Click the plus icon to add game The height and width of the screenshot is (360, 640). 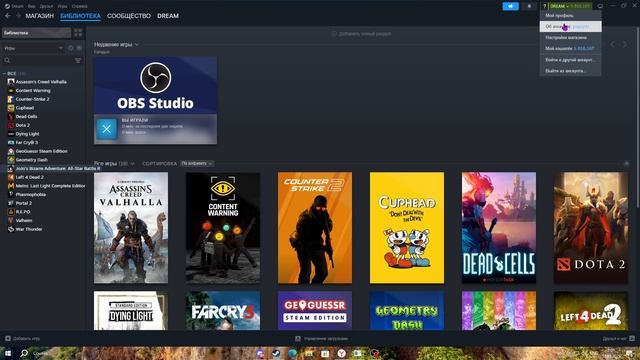pyautogui.click(x=8, y=338)
